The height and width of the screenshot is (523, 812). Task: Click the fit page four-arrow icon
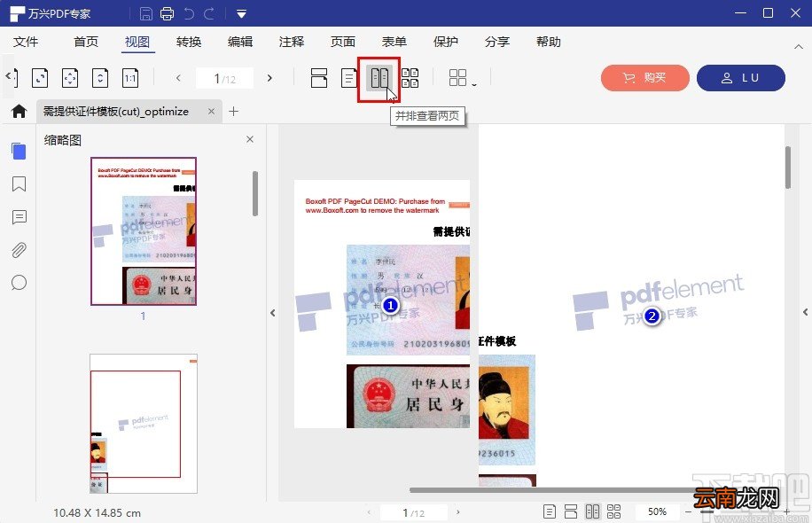tap(70, 78)
